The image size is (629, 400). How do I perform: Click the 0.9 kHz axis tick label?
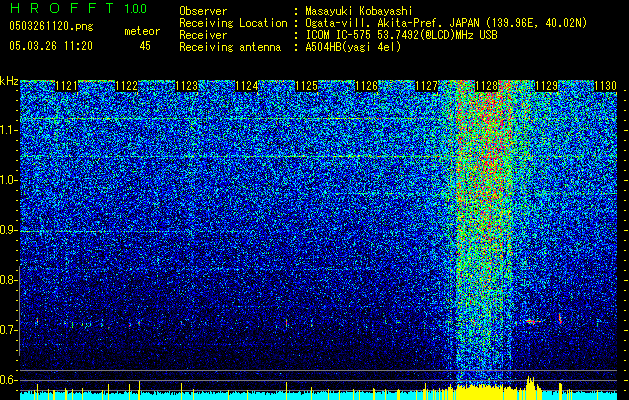coord(9,230)
